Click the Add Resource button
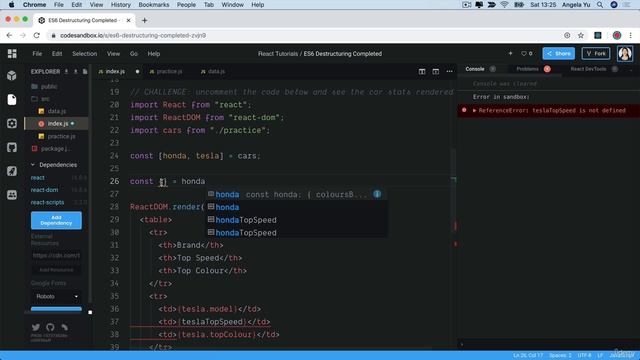640x360 pixels. click(56, 270)
